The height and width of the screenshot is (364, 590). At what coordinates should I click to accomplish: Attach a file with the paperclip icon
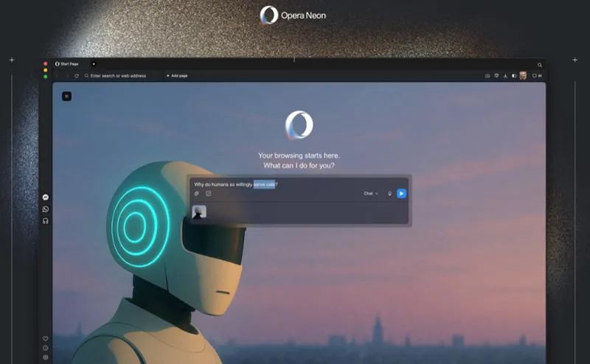(x=196, y=193)
